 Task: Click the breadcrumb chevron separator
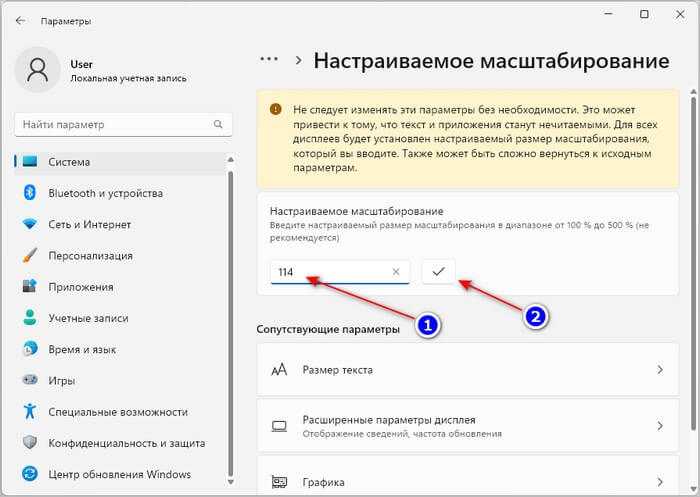coord(299,60)
